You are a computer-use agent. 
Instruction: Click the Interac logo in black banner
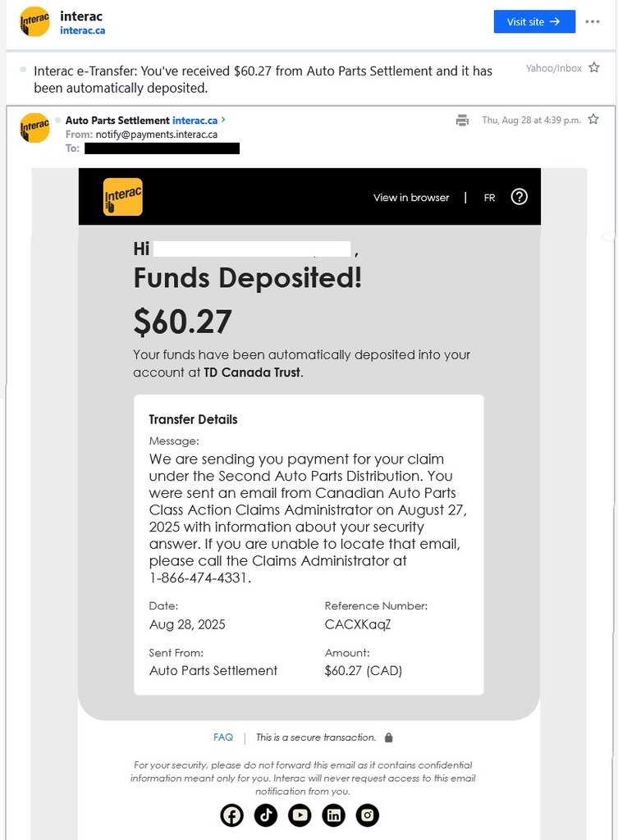click(x=122, y=197)
